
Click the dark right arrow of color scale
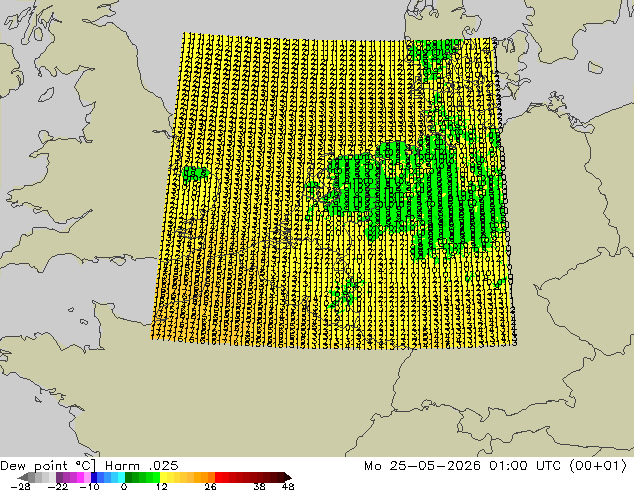pyautogui.click(x=288, y=477)
